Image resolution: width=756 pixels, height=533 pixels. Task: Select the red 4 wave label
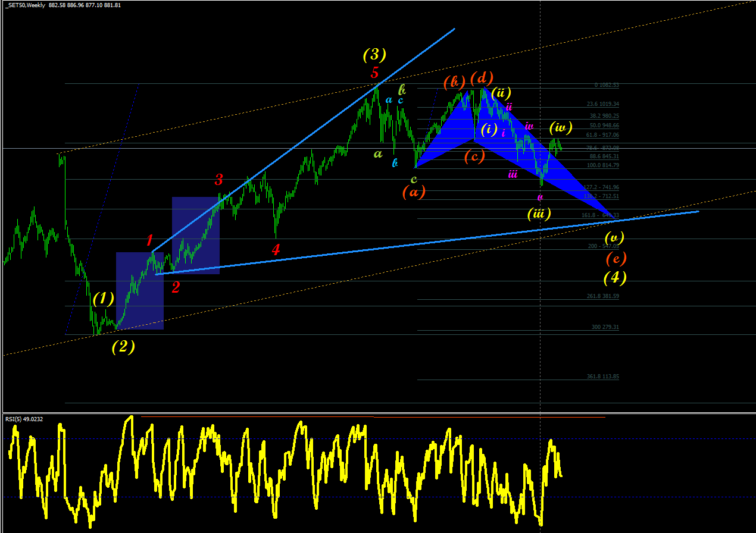pyautogui.click(x=276, y=250)
